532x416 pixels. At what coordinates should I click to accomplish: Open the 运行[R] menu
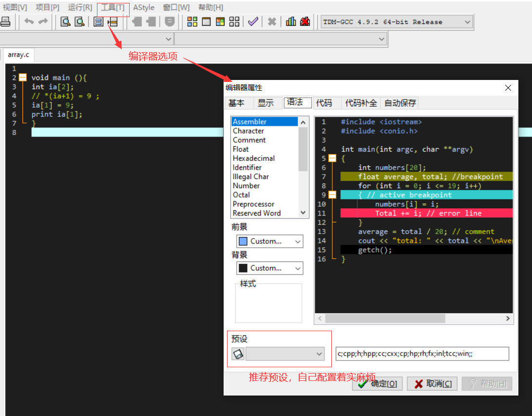[80, 7]
